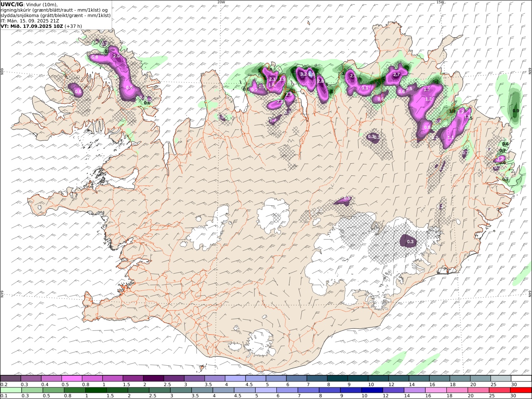Click the 2.0 value in the Westfjords

116,56
